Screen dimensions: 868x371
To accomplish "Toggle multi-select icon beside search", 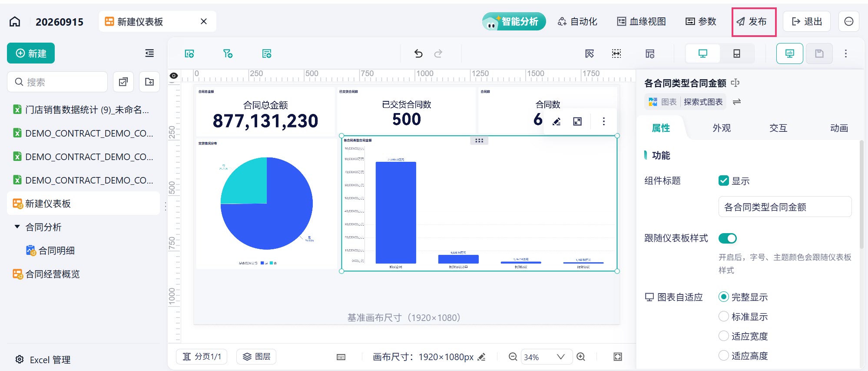I will pyautogui.click(x=123, y=82).
